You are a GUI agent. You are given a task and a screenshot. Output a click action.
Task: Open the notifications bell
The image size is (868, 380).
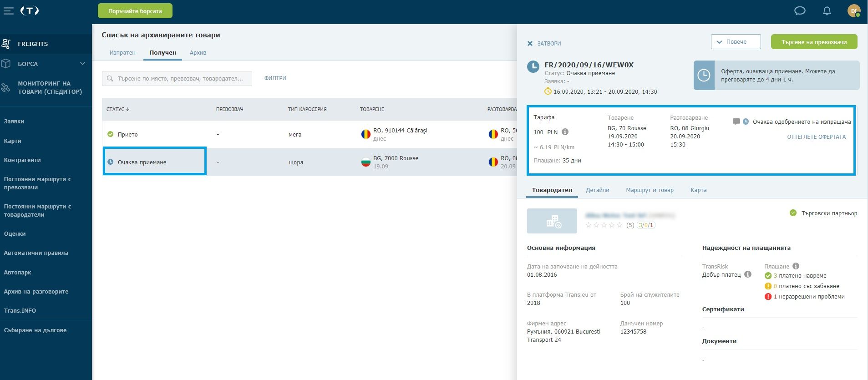pos(827,11)
